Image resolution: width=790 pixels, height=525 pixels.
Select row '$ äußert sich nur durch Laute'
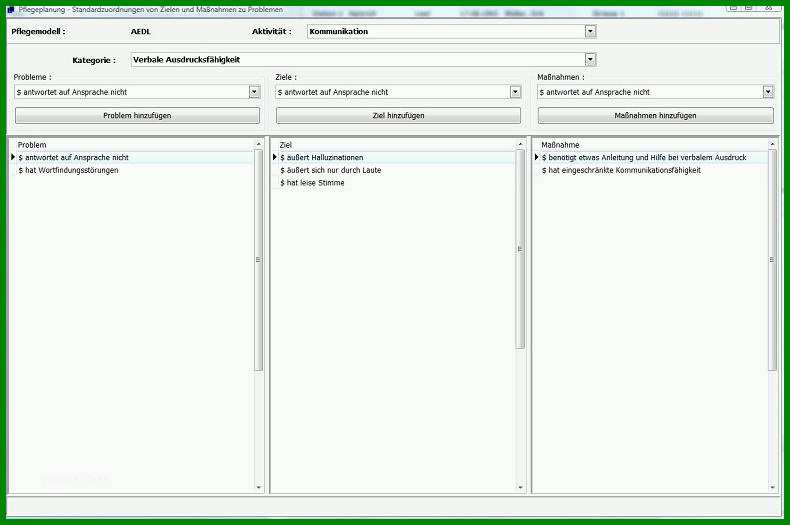coord(397,170)
